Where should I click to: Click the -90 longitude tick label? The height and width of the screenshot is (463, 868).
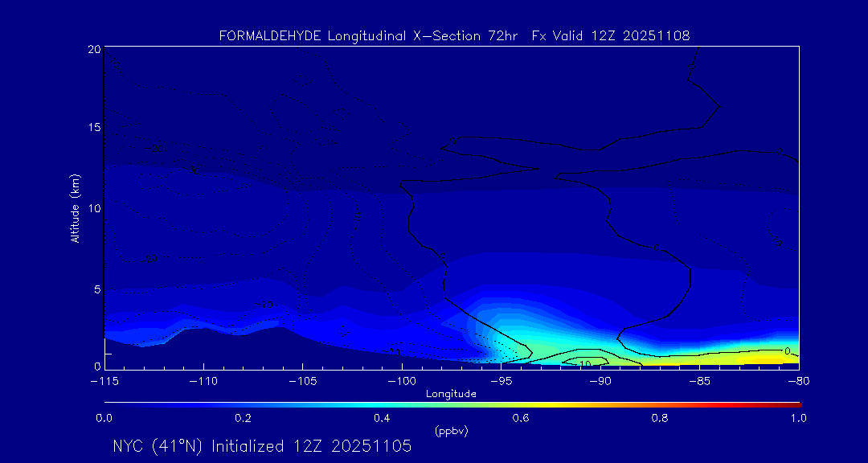[600, 382]
